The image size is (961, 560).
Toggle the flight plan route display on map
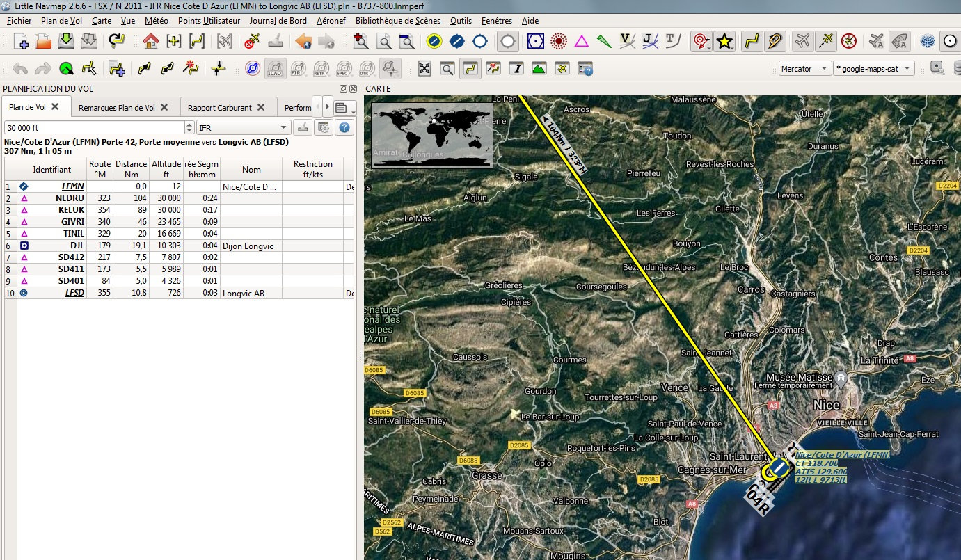click(x=751, y=42)
